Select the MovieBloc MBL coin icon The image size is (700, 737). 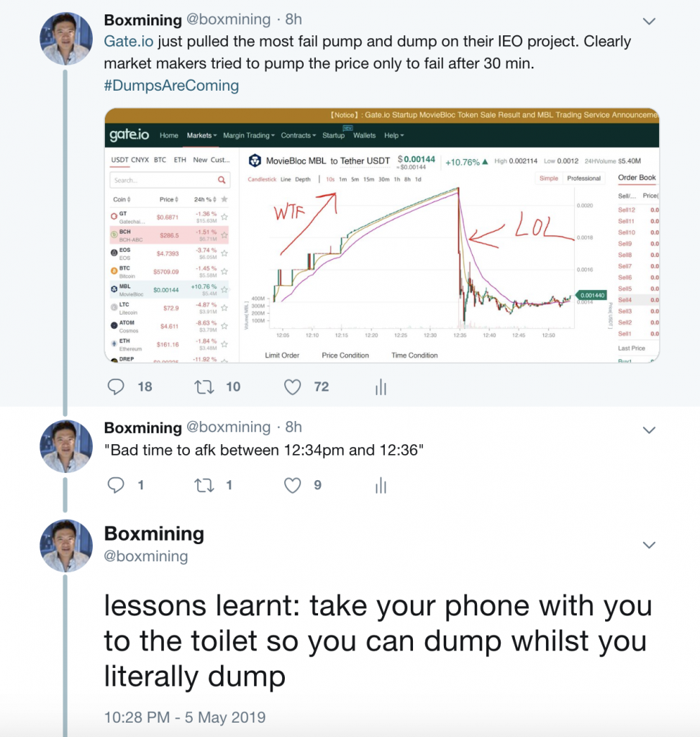113,289
